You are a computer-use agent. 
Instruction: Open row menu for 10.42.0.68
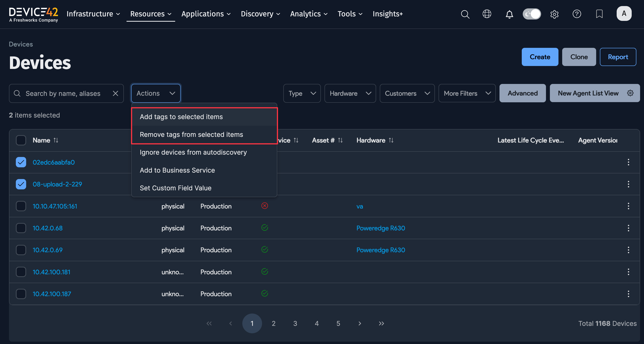tap(628, 228)
